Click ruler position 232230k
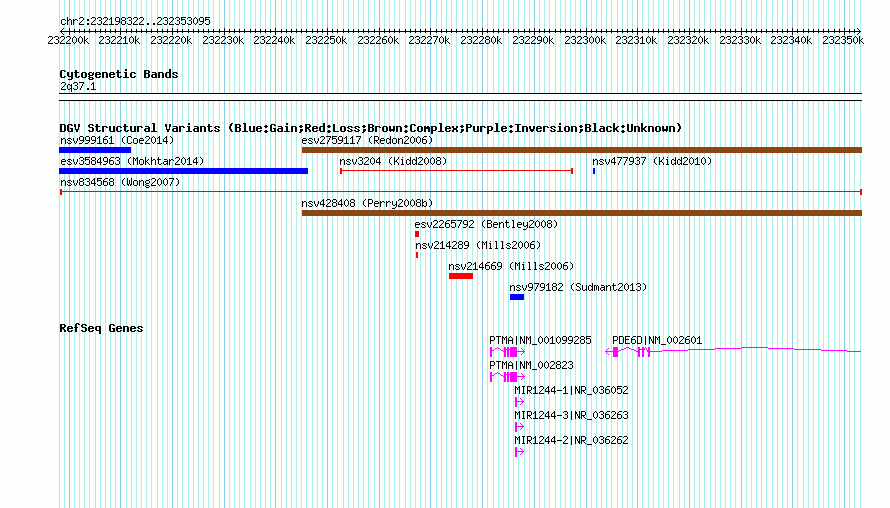Viewport: 890px width, 508px height. (223, 40)
